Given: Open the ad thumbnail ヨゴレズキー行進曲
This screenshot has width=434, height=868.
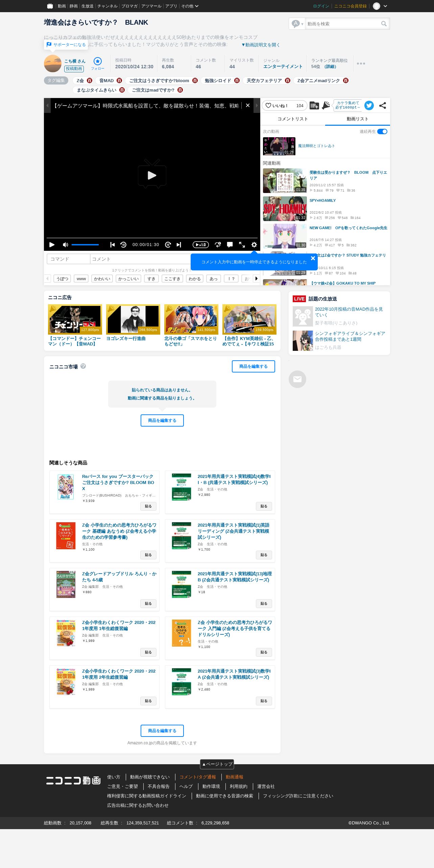Looking at the screenshot, I should tap(133, 319).
